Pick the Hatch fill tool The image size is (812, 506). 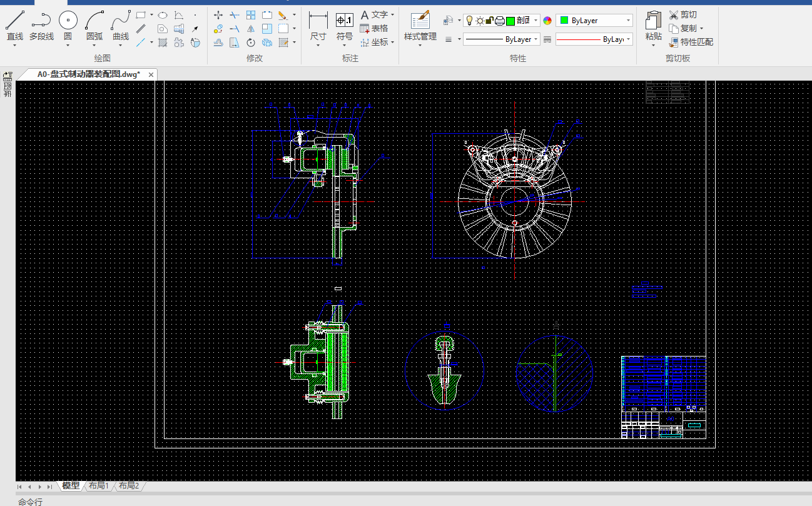point(163,43)
